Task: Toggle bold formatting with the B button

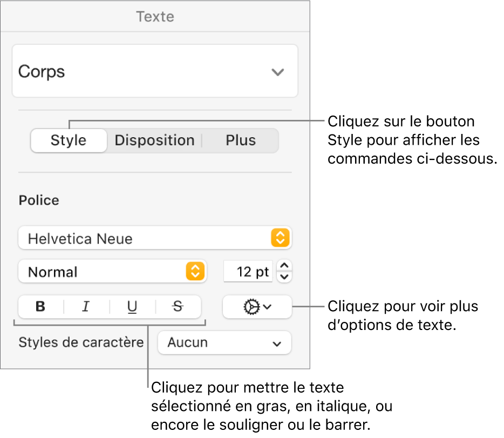Action: [x=40, y=307]
